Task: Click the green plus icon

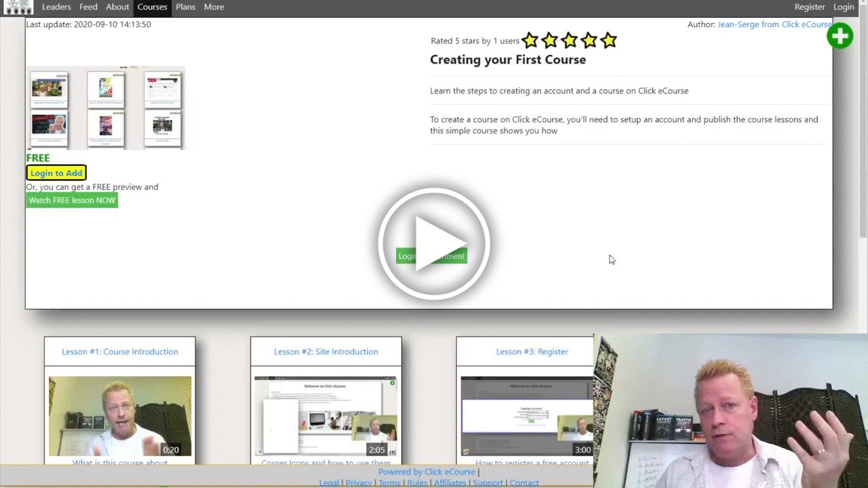Action: (x=840, y=36)
